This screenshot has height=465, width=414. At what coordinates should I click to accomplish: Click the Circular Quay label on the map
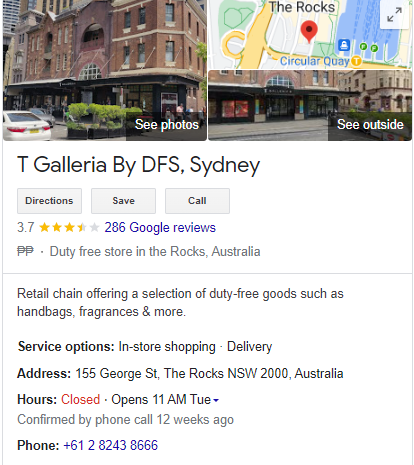click(314, 61)
